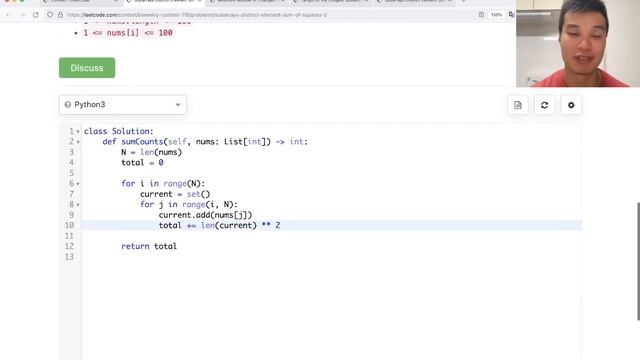This screenshot has height=360, width=640.
Task: Click line number 5 in the gutter
Action: click(71, 173)
